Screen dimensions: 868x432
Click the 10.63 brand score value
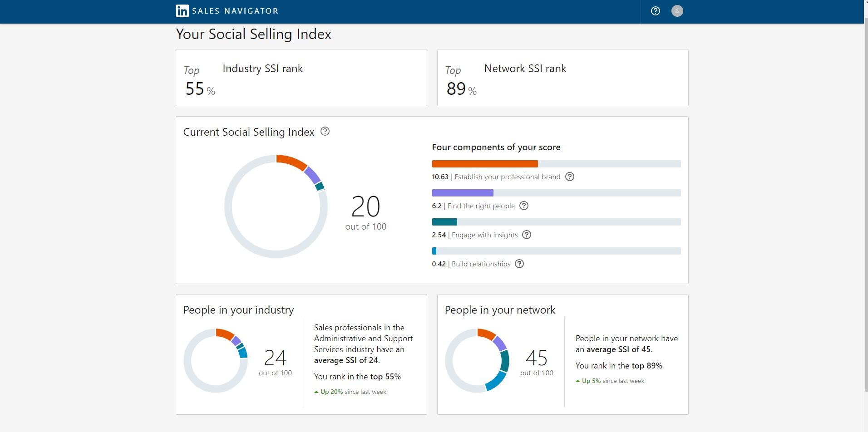coord(440,177)
